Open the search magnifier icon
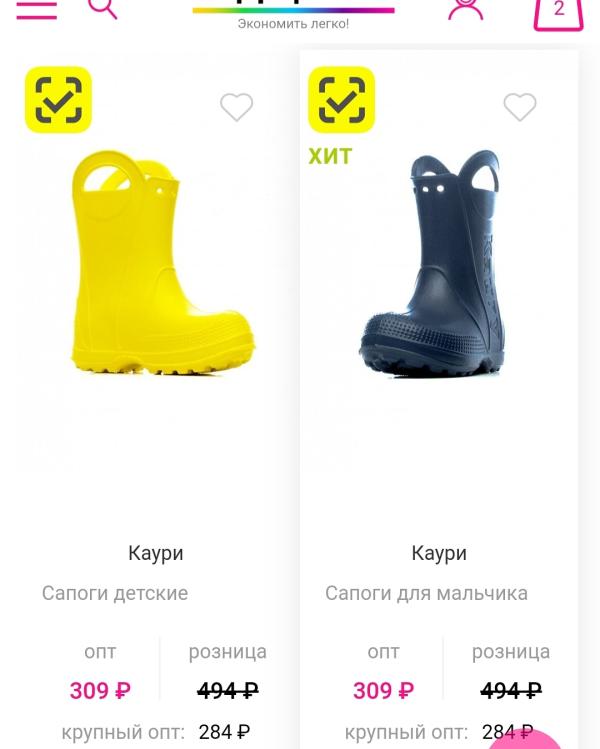 click(102, 9)
